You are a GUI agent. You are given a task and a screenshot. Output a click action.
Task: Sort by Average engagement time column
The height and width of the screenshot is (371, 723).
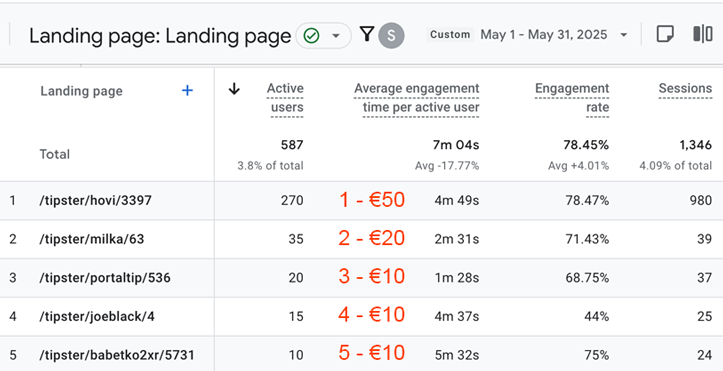417,98
